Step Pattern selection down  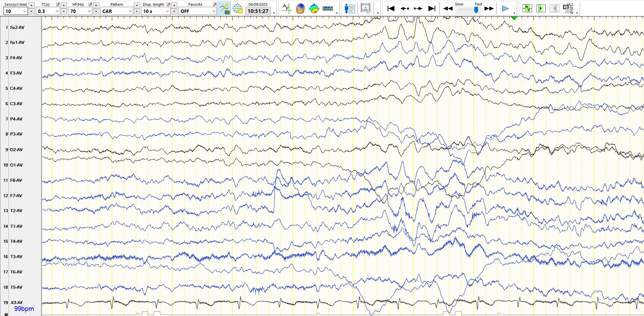137,11
